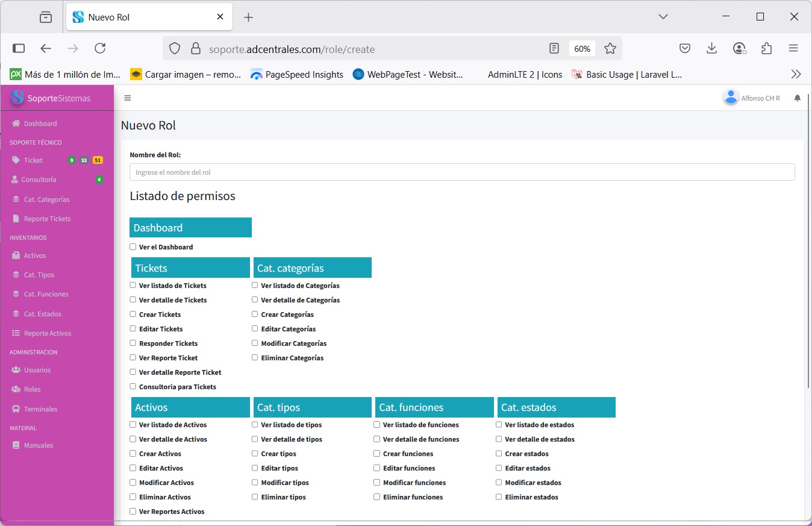Tick the Eliminar Categorías checkbox
The height and width of the screenshot is (526, 812).
point(255,358)
